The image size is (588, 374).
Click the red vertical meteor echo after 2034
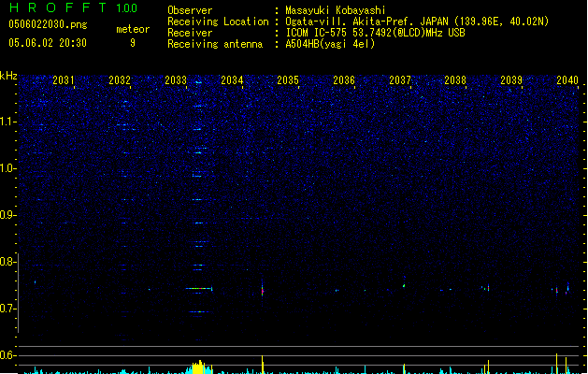pos(262,289)
